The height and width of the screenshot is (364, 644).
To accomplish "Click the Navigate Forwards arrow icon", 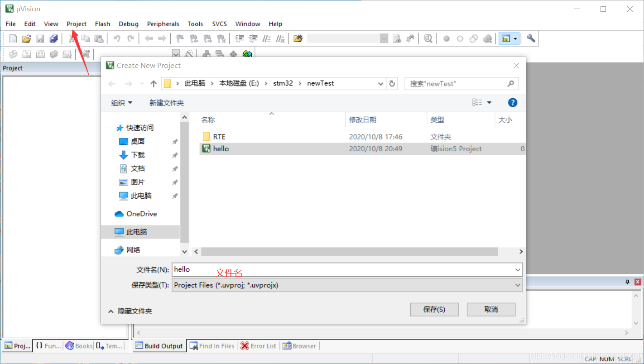I will [x=162, y=38].
